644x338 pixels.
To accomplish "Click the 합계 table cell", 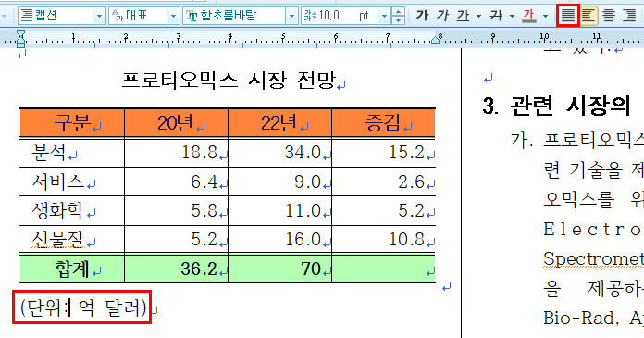I will [72, 269].
